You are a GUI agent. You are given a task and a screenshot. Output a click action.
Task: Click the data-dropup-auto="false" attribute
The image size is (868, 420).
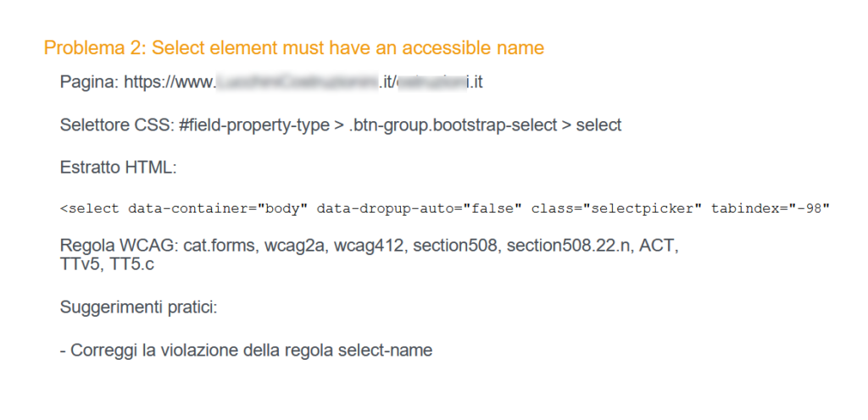pyautogui.click(x=419, y=209)
